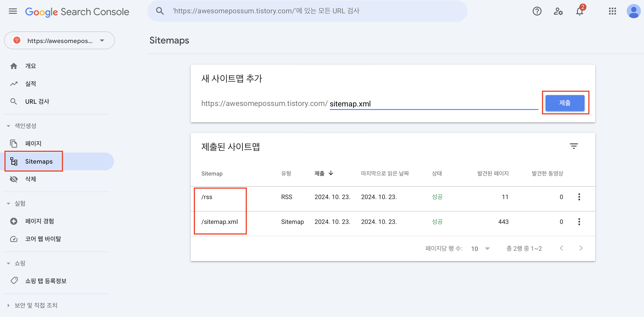
Task: Open 코어 웹 바이탈 report
Action: pyautogui.click(x=43, y=239)
